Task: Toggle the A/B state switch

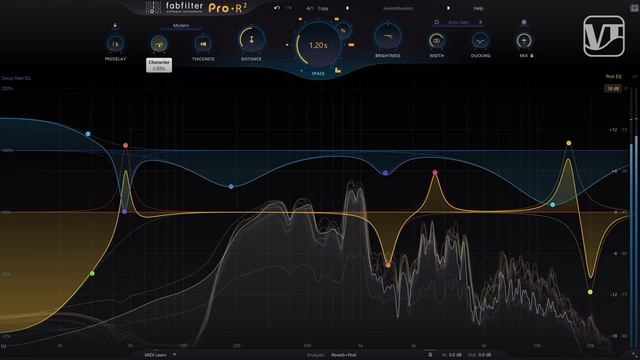Action: click(310, 8)
